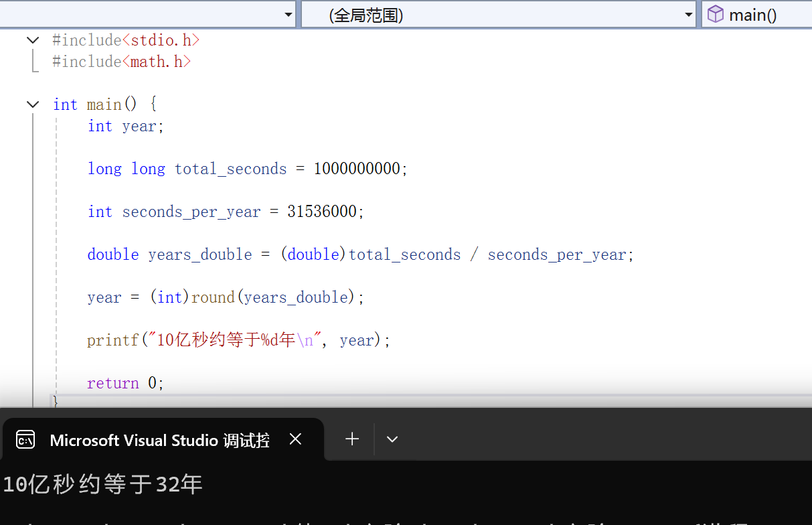This screenshot has width=812, height=525.
Task: Close the debug console tab
Action: tap(295, 439)
